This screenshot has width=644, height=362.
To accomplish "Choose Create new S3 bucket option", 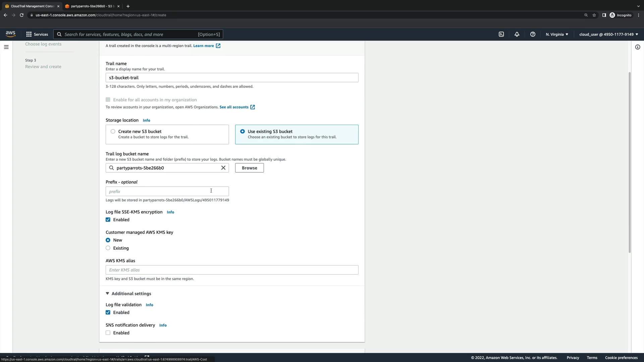I will pos(113,131).
